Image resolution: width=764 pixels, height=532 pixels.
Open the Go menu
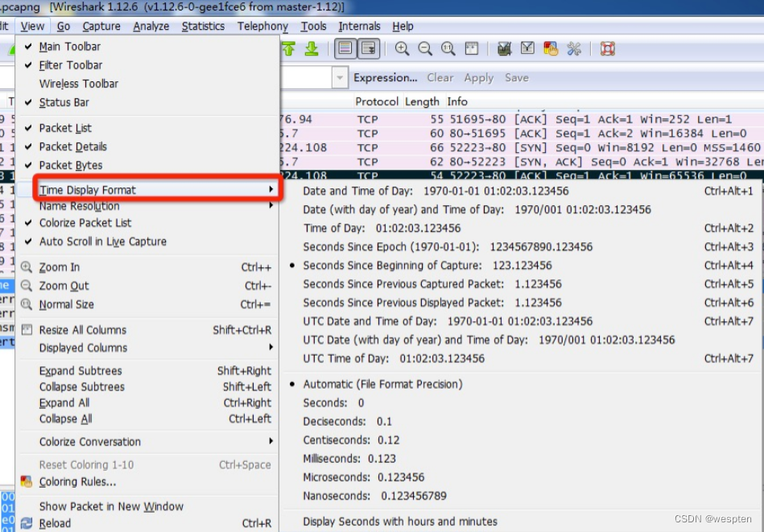64,27
